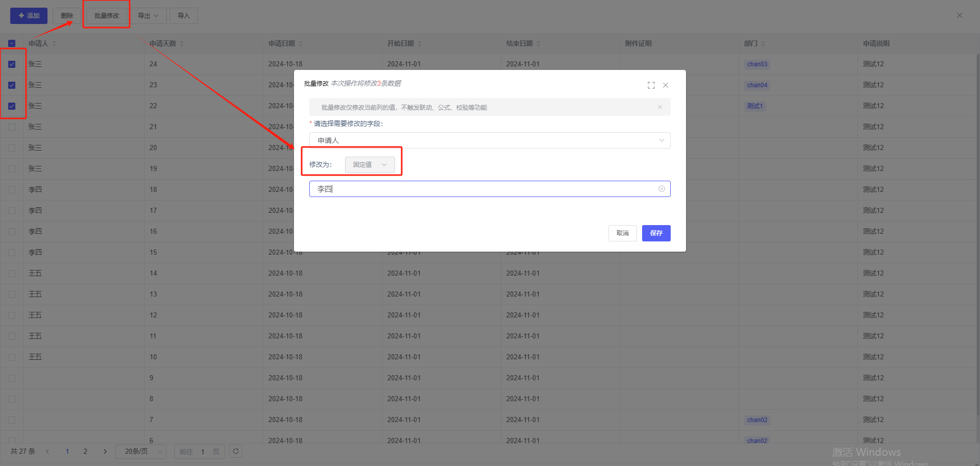
Task: Click the refresh icon in the pagination bar
Action: click(x=236, y=451)
